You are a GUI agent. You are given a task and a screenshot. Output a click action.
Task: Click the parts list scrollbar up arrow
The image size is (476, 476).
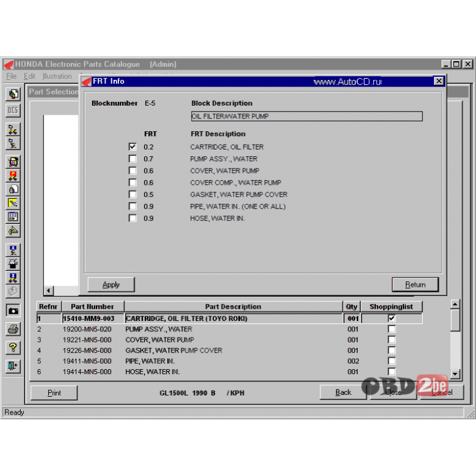pyautogui.click(x=455, y=304)
